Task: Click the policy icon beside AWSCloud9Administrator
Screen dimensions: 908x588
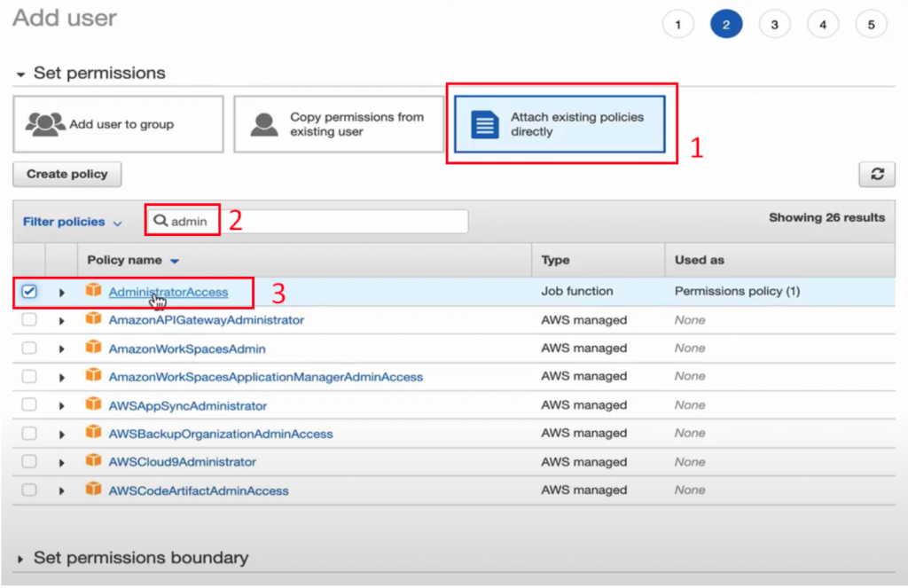Action: click(x=93, y=460)
